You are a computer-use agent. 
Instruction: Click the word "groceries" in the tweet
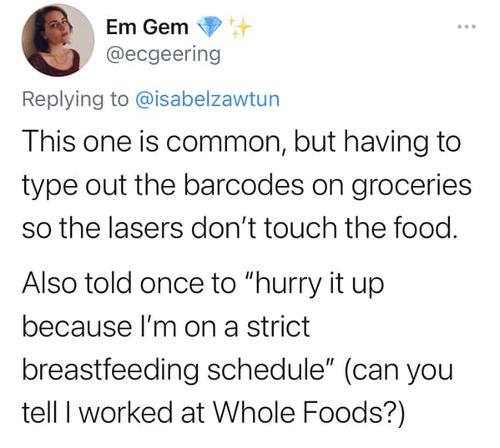[x=412, y=186]
